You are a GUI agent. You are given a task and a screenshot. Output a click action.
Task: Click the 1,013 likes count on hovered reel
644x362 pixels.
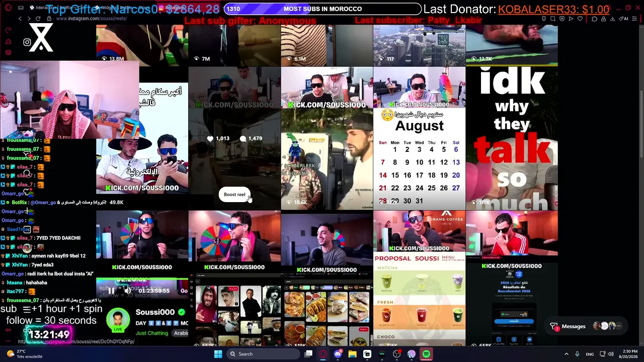[x=218, y=138]
